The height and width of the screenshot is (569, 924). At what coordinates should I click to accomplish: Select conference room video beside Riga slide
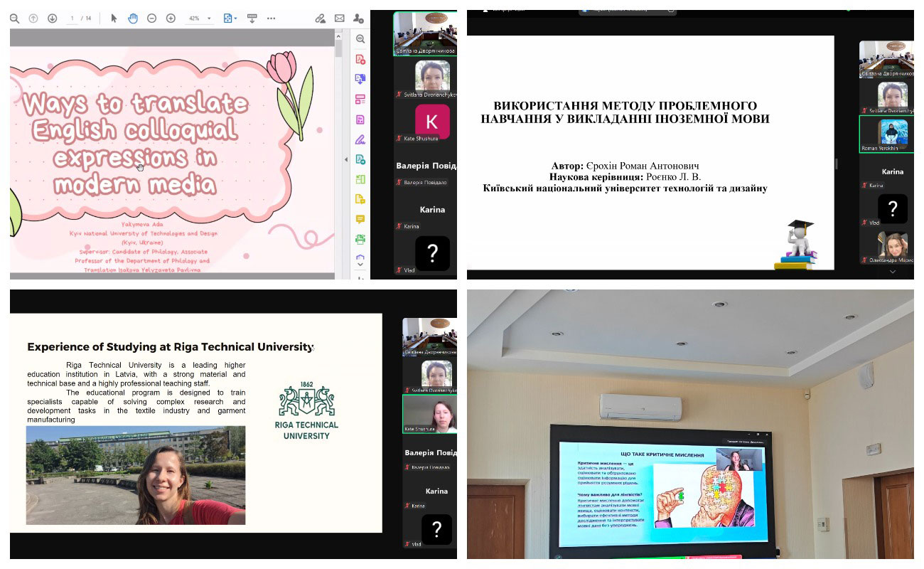point(429,336)
